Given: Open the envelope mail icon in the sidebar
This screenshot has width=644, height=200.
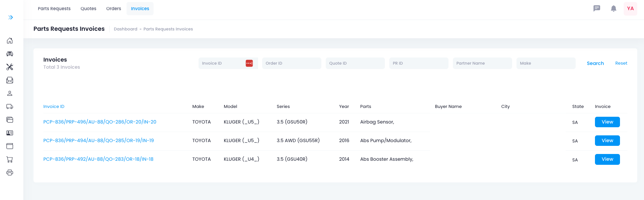Looking at the screenshot, I should coord(10,80).
